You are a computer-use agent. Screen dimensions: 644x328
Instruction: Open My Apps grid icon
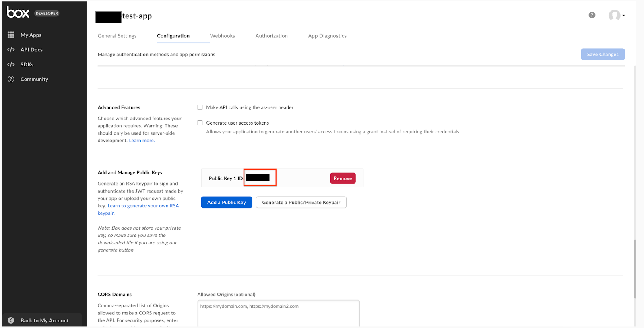tap(11, 35)
